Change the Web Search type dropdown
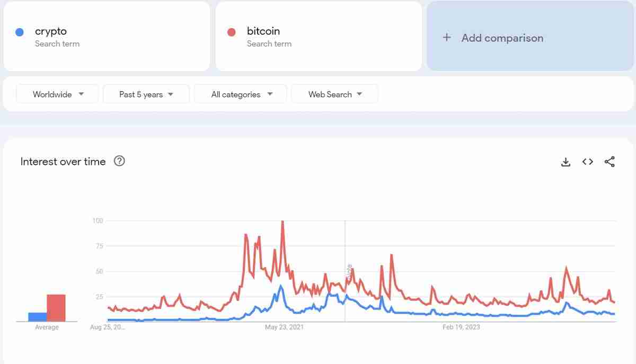636x364 pixels. pos(334,94)
